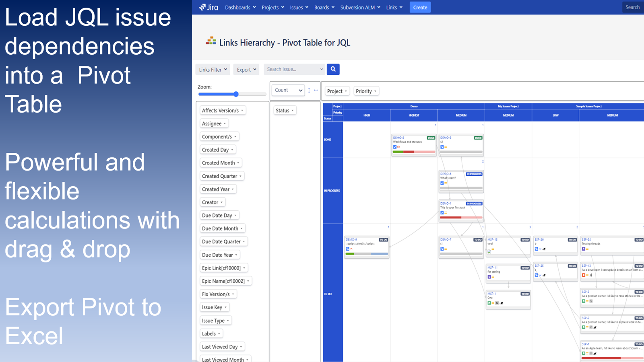This screenshot has width=644, height=362.
Task: Open issue card DEMO-7
Action: [x=461, y=247]
